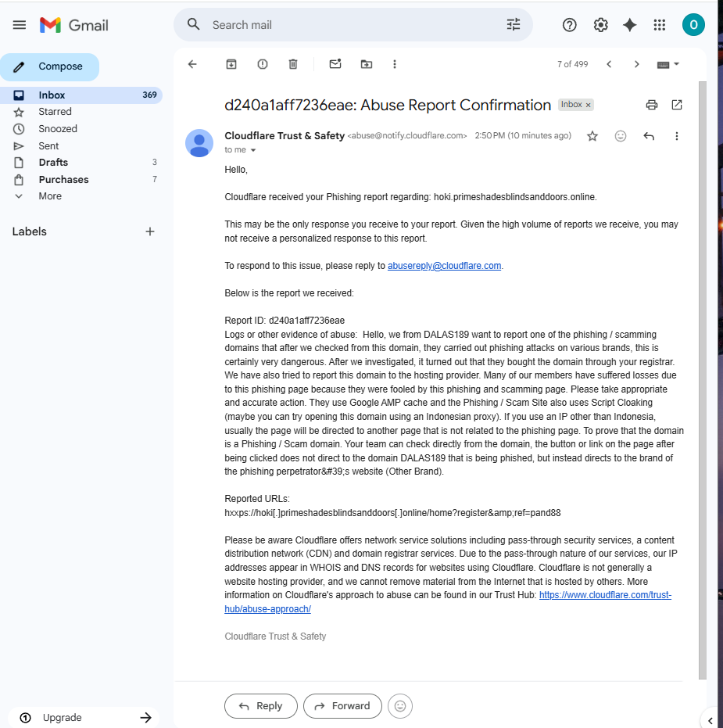Click sender name Cloudflare Trust & Safety

click(285, 135)
